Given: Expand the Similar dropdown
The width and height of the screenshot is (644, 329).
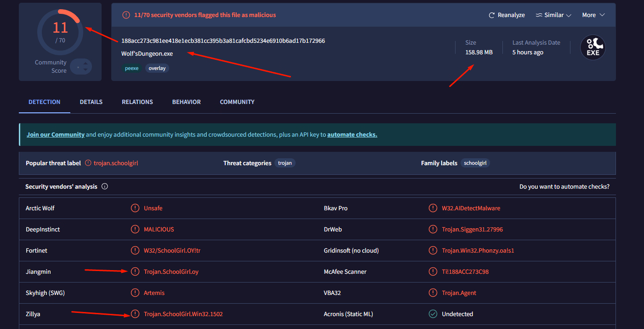Looking at the screenshot, I should [553, 15].
